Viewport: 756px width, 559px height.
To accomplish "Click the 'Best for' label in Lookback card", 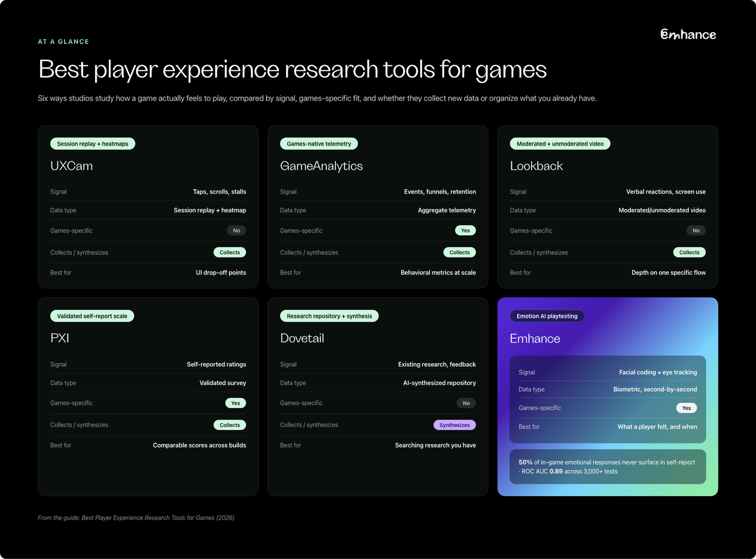I will [x=520, y=272].
